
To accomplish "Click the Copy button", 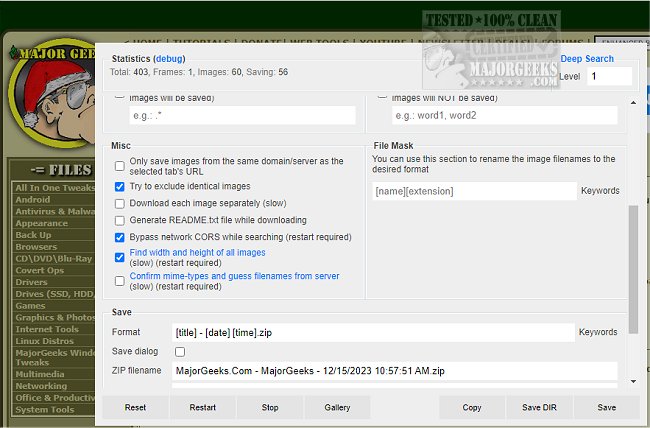I will coord(472,407).
